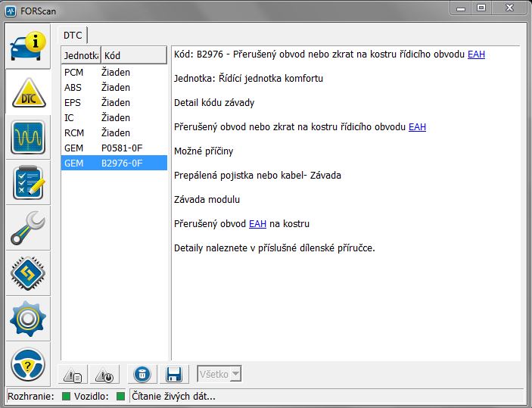The width and height of the screenshot is (532, 408).
Task: Open the service wrench section
Action: pyautogui.click(x=29, y=228)
